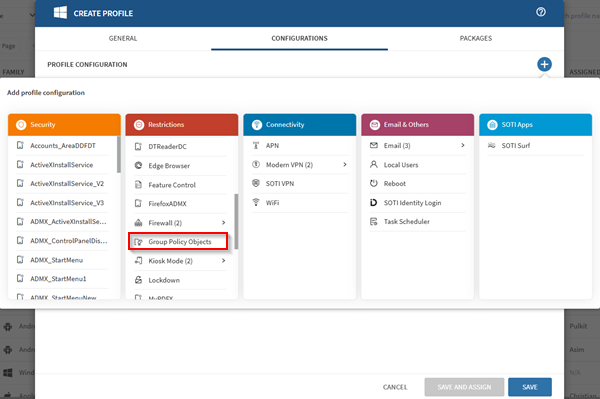The width and height of the screenshot is (600, 399).
Task: Select the Lockdown configuration
Action: click(x=180, y=280)
